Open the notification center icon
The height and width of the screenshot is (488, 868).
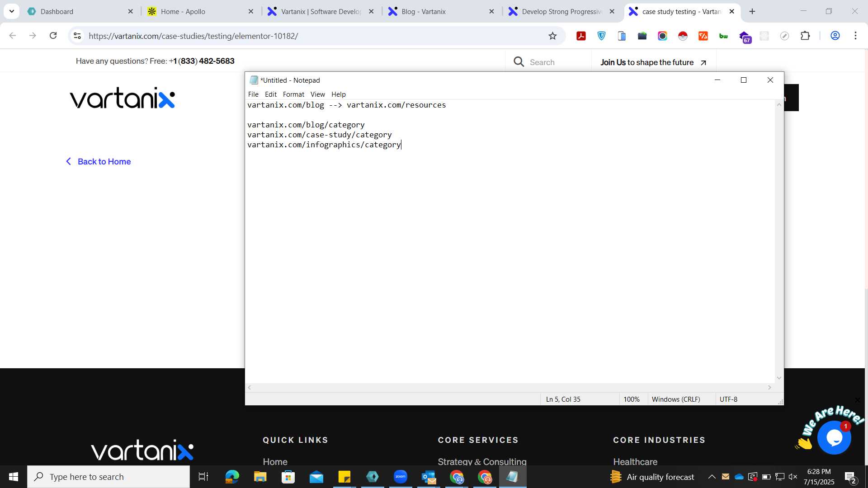850,477
